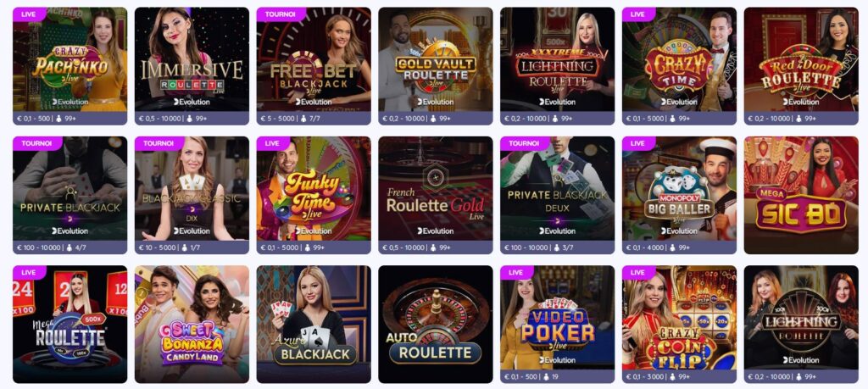The width and height of the screenshot is (868, 389).
Task: Launch Mega Roulette 500x game
Action: click(70, 325)
